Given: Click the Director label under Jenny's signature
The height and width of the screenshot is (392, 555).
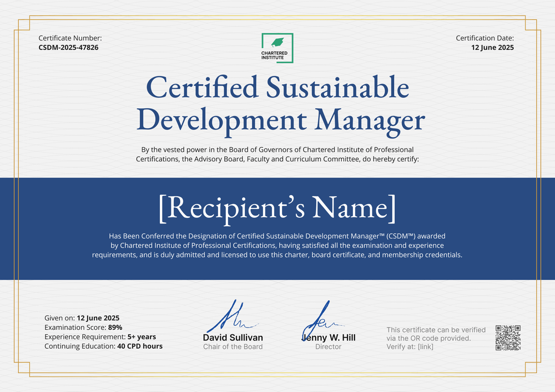Looking at the screenshot, I should (x=328, y=347).
